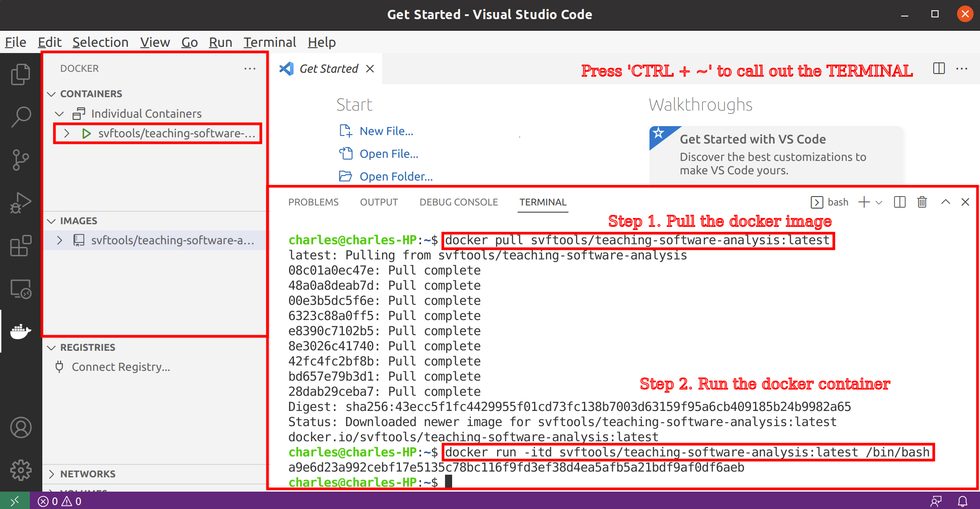Open the Search view icon
Screen dimensions: 980x509
pos(20,117)
